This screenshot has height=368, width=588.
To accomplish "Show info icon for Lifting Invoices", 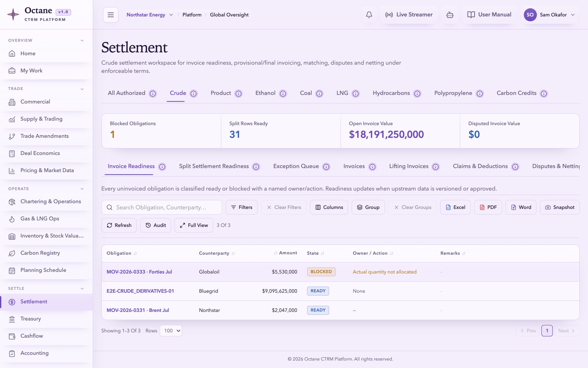I will pos(436,167).
